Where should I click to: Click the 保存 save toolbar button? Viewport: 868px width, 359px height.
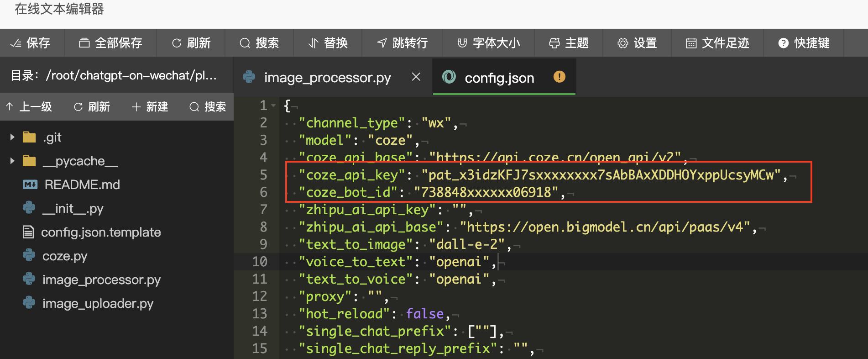[x=31, y=43]
